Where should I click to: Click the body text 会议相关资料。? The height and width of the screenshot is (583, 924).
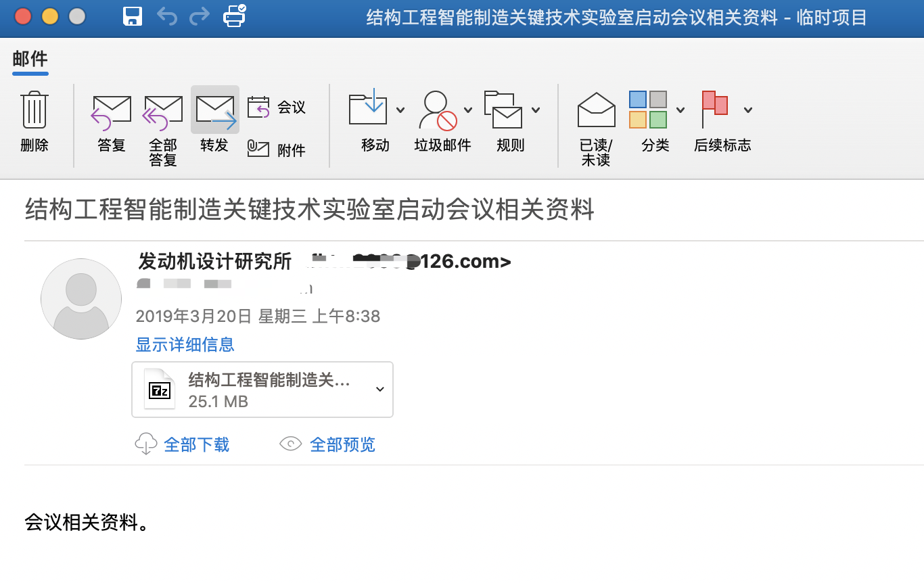(x=87, y=522)
